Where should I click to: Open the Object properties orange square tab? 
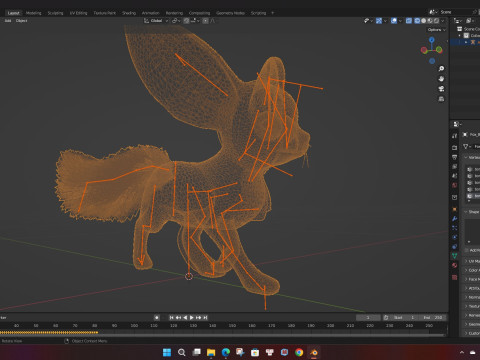(454, 209)
